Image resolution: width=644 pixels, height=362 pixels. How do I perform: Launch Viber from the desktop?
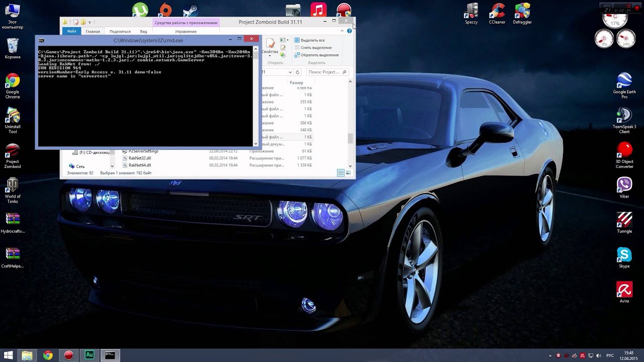(624, 188)
